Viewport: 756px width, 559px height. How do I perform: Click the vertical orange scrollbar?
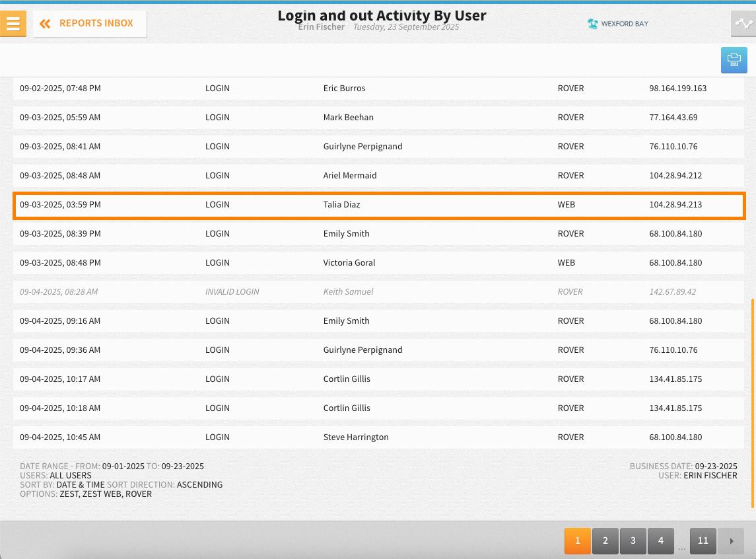752,403
